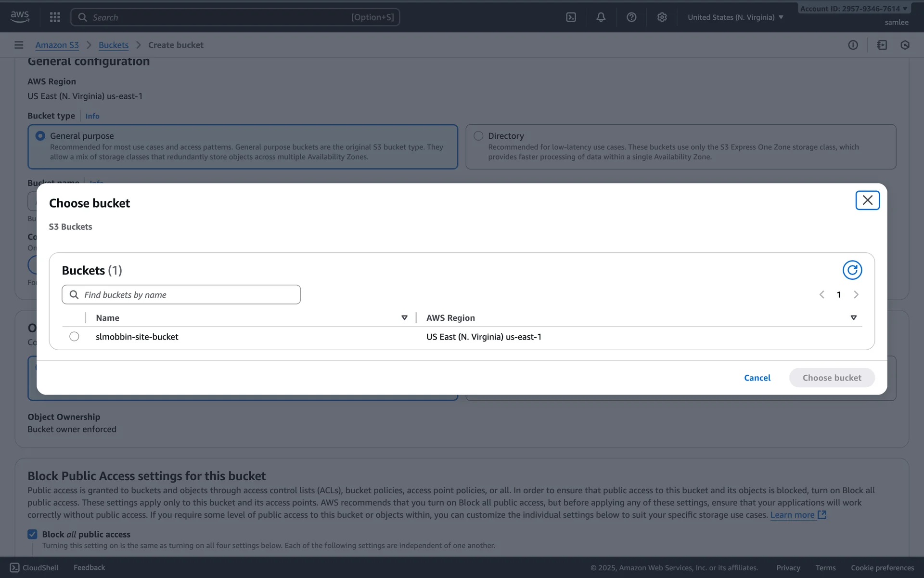Go to next page of buckets
924x578 pixels.
[x=856, y=295]
